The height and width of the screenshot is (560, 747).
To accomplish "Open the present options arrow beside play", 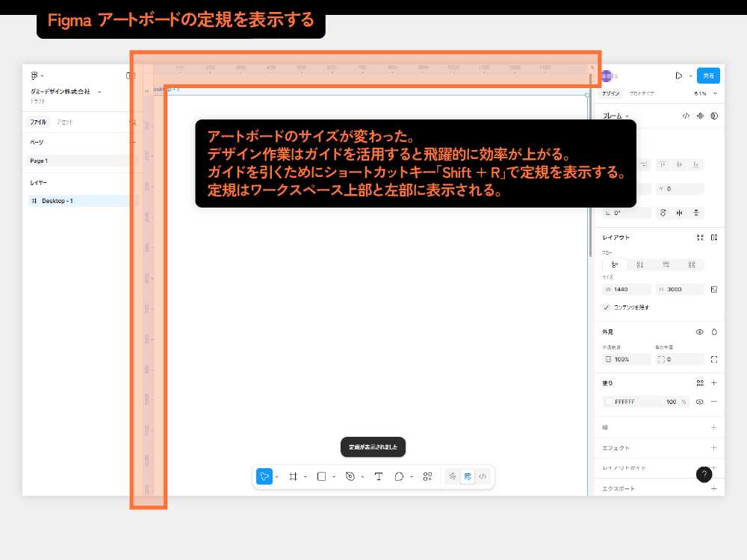I will click(x=691, y=76).
